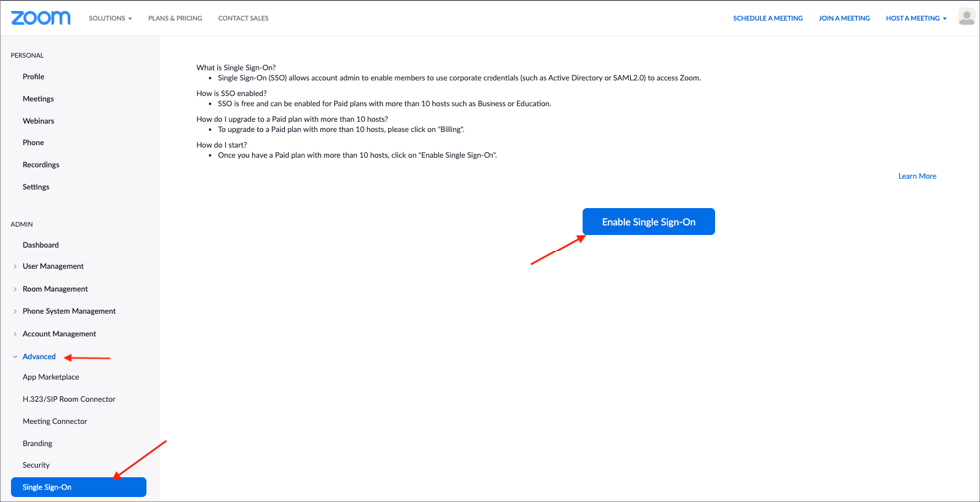Open the Host a Meeting dropdown

pyautogui.click(x=915, y=18)
